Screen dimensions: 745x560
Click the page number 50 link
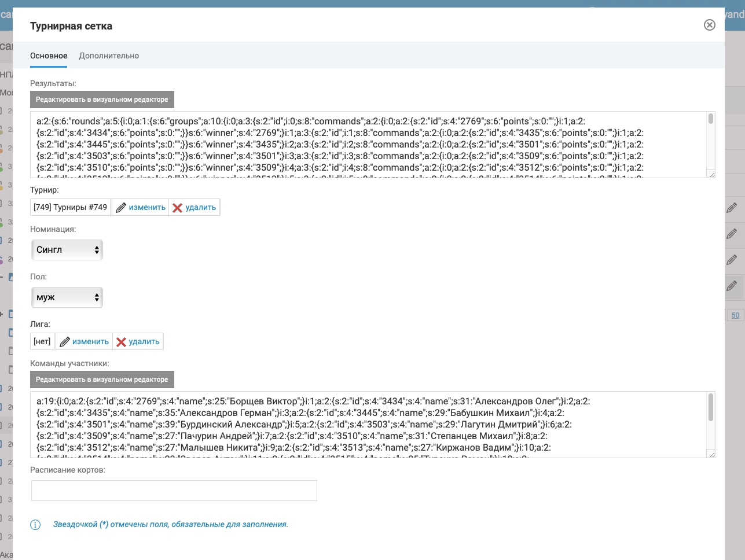(x=735, y=315)
